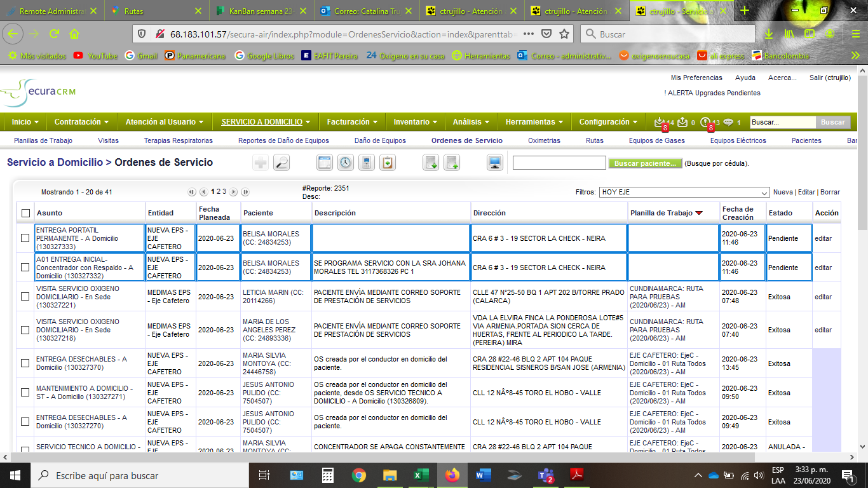Open the Rutas submenu tab
868x488 pixels.
click(x=595, y=140)
